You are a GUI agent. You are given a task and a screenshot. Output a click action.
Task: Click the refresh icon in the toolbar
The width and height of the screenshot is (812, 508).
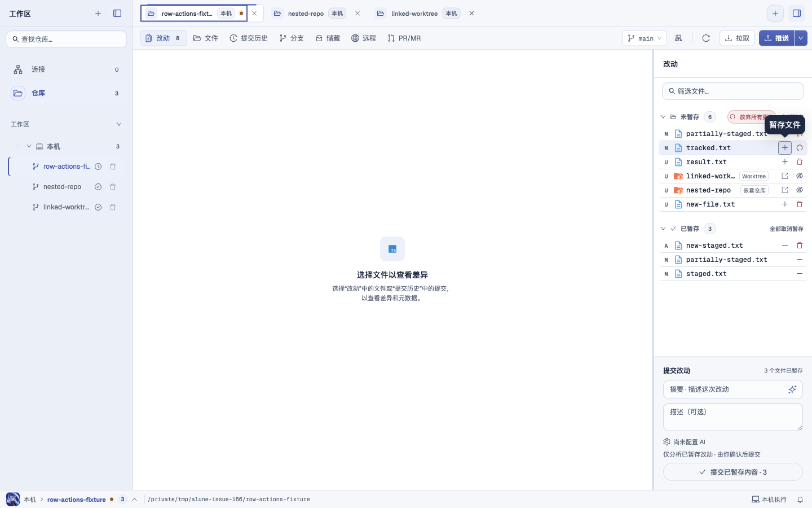point(706,38)
